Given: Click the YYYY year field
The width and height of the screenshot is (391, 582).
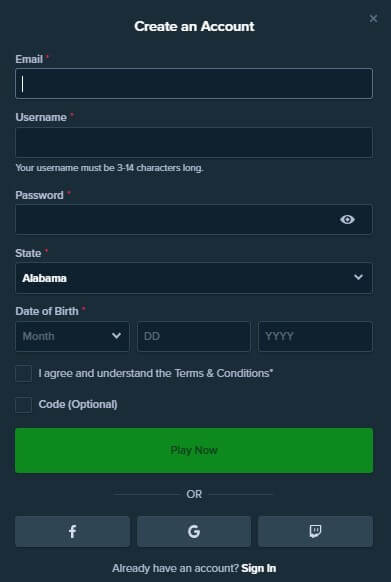Looking at the screenshot, I should click(x=315, y=336).
